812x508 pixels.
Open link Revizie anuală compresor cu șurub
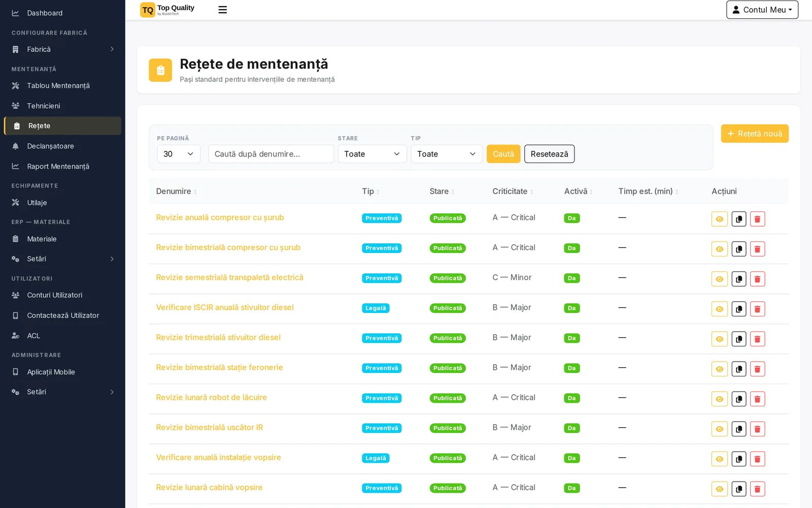click(x=220, y=217)
